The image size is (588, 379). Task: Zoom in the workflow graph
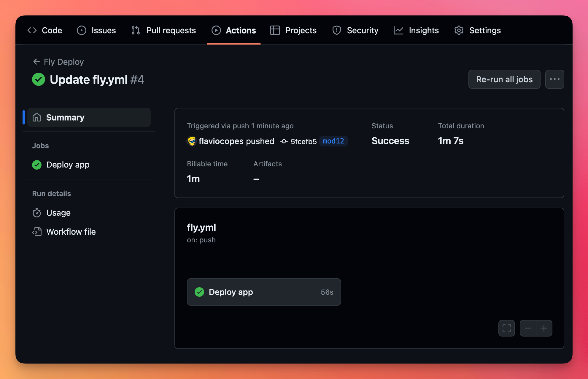544,328
